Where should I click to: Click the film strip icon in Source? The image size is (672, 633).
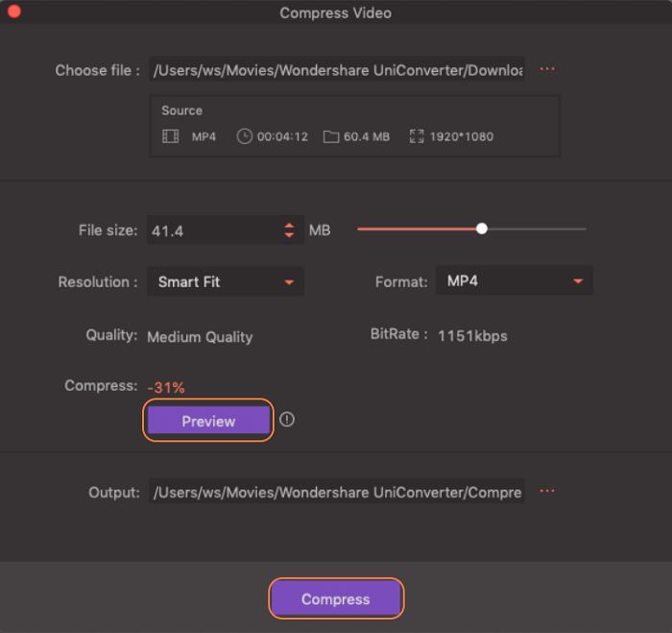(171, 136)
